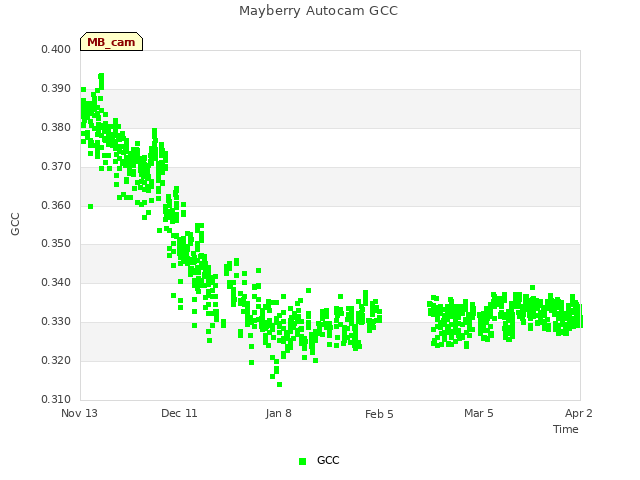Click the 0.330 y-axis value

click(x=56, y=322)
